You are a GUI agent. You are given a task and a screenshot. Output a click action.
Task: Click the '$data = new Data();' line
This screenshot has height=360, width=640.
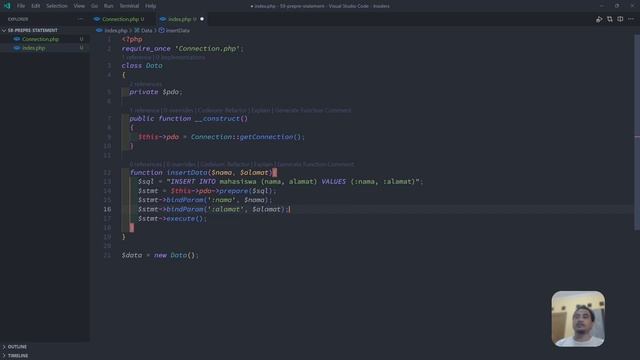[x=160, y=256]
